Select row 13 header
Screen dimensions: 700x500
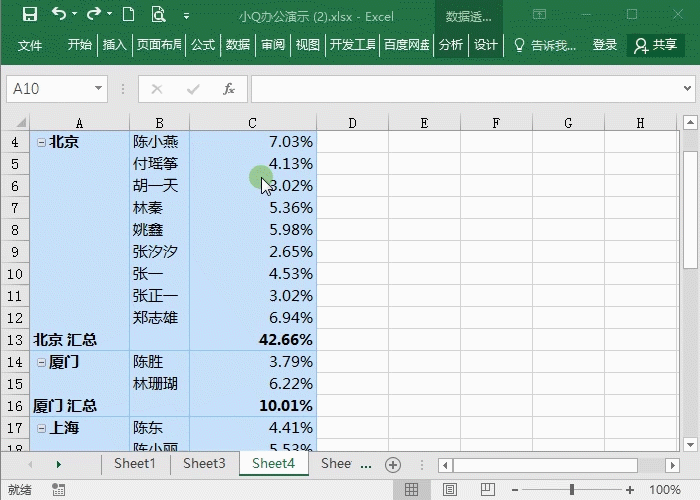(x=15, y=340)
